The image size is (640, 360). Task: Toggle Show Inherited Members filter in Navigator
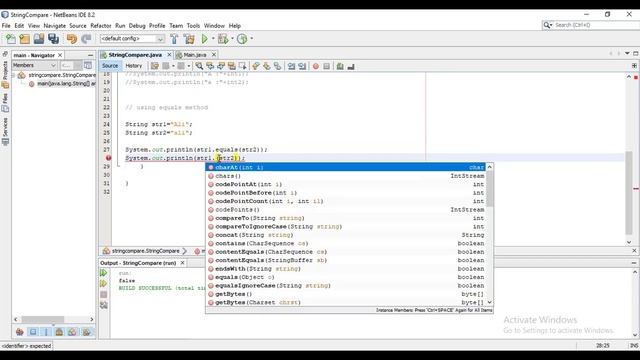coord(20,332)
